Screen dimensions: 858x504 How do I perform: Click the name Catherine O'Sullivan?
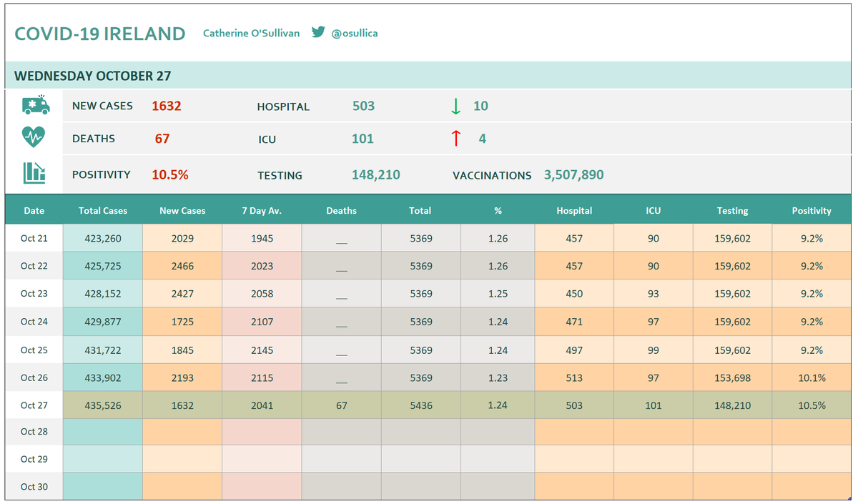[252, 33]
